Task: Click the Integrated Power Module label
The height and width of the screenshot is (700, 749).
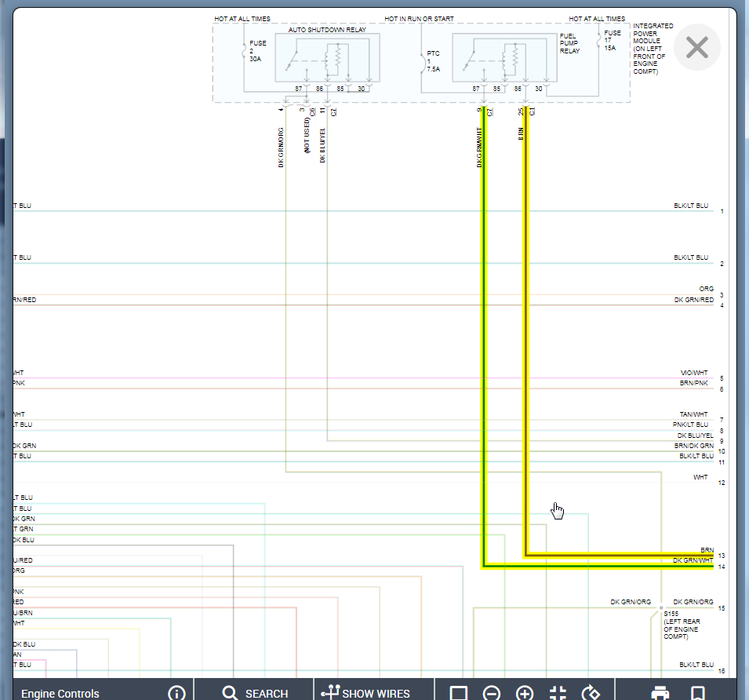Action: 653,48
